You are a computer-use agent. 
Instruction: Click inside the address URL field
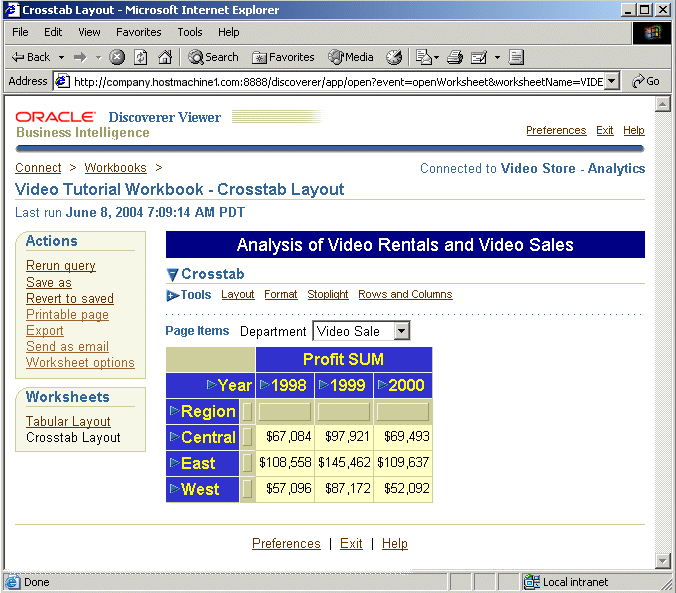pyautogui.click(x=338, y=82)
